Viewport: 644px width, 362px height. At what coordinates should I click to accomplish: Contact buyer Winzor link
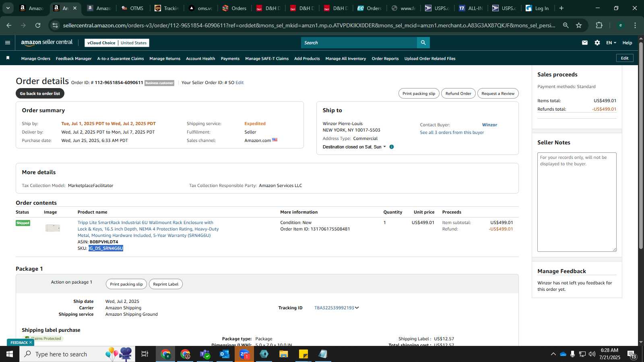[489, 125]
